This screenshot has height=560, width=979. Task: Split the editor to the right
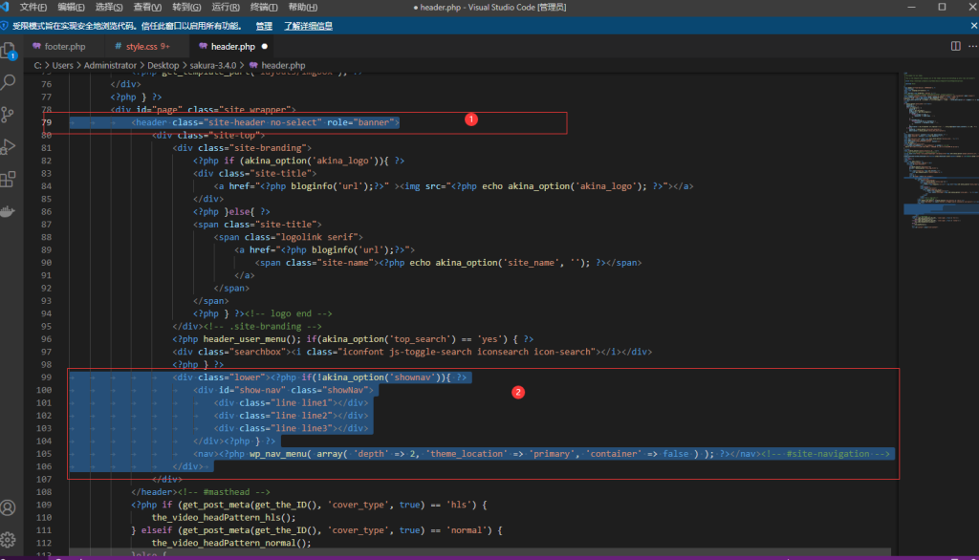pos(955,46)
